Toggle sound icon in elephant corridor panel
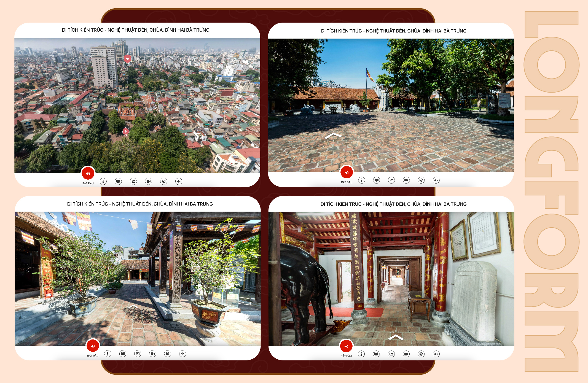 (436, 354)
